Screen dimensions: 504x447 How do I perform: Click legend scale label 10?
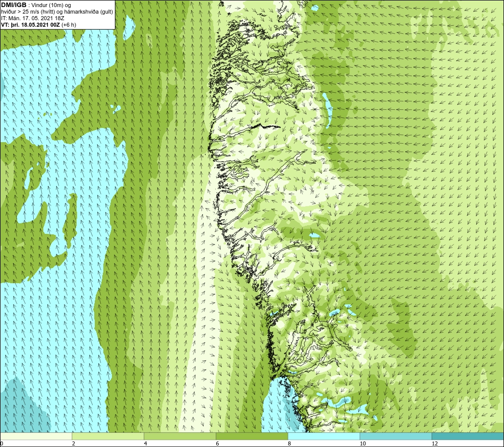point(362,443)
